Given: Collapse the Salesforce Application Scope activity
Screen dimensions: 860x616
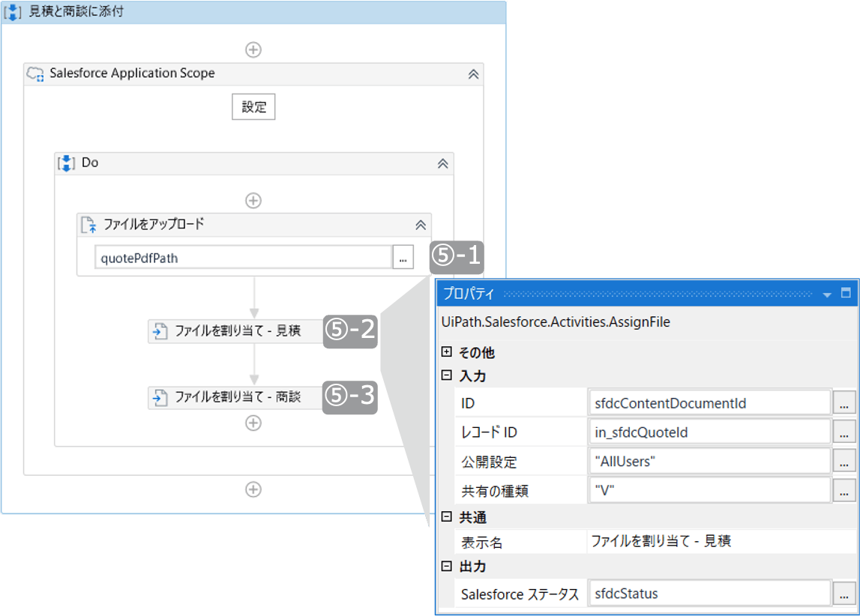Looking at the screenshot, I should click(x=473, y=74).
